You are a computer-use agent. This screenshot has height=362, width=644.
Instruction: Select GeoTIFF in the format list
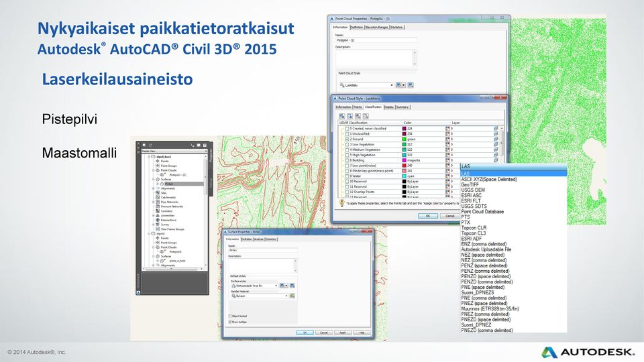tap(470, 185)
